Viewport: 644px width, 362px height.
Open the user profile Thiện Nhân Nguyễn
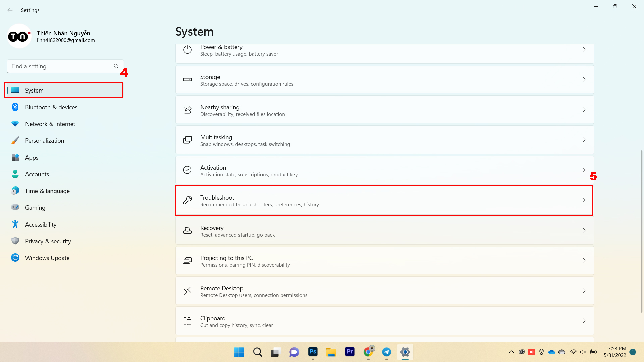(x=63, y=33)
